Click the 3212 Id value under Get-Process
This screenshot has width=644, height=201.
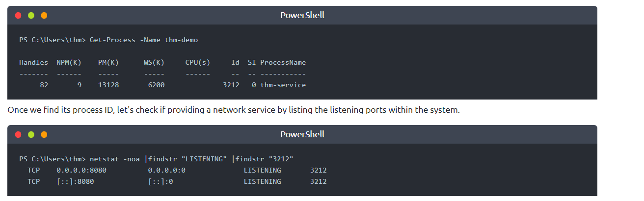pyautogui.click(x=231, y=85)
